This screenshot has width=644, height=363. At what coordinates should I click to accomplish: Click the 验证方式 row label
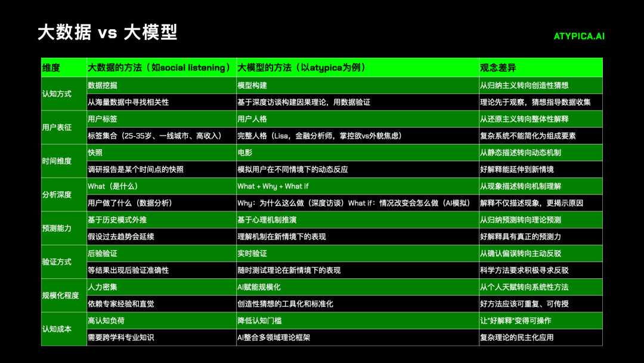click(64, 262)
